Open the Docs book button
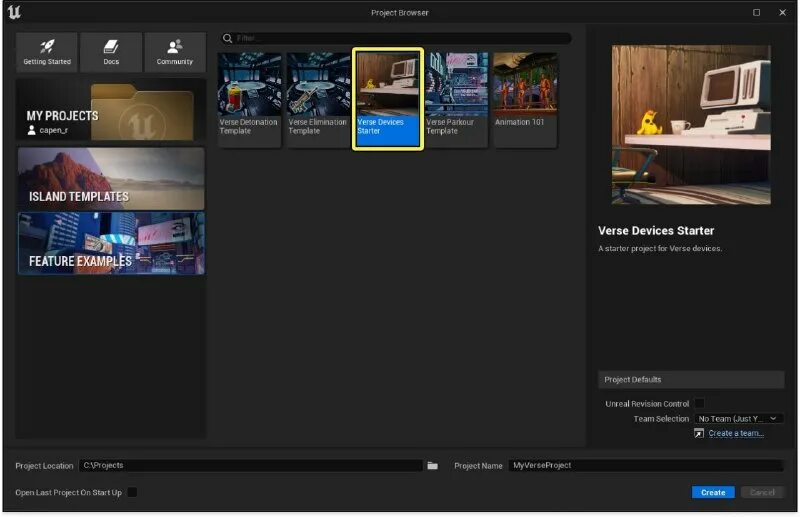 [x=111, y=52]
